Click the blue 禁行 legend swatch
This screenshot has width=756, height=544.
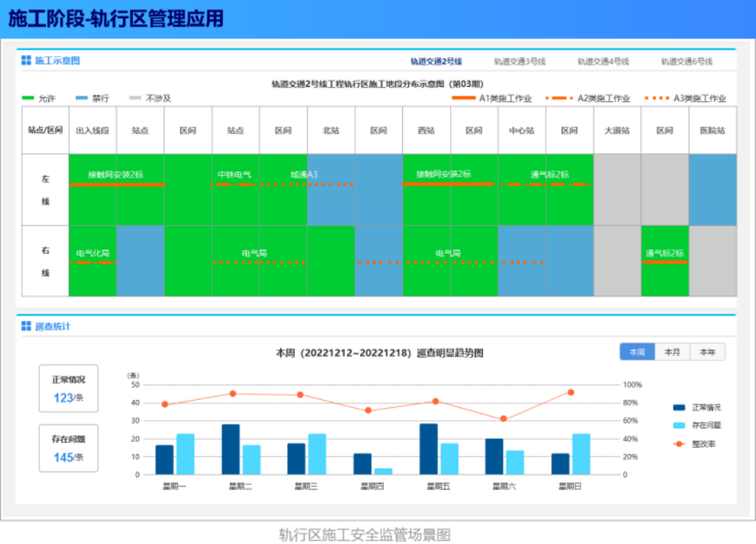pyautogui.click(x=82, y=98)
